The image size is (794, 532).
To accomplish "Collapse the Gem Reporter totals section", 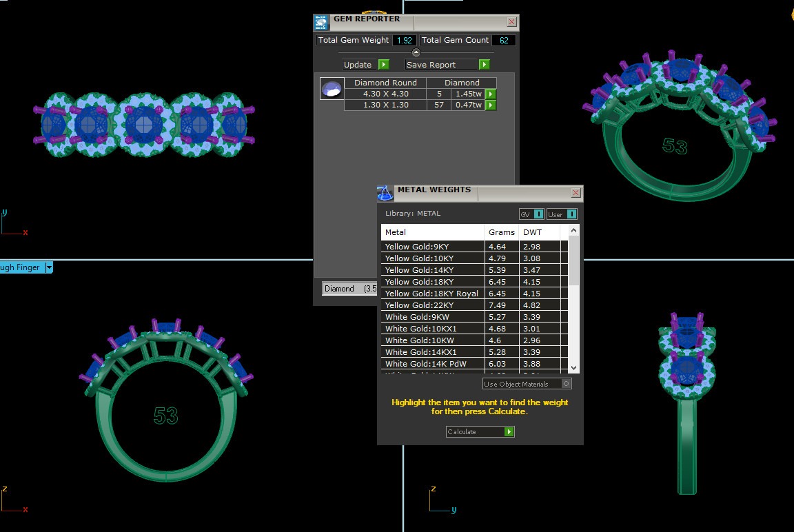I will [416, 52].
